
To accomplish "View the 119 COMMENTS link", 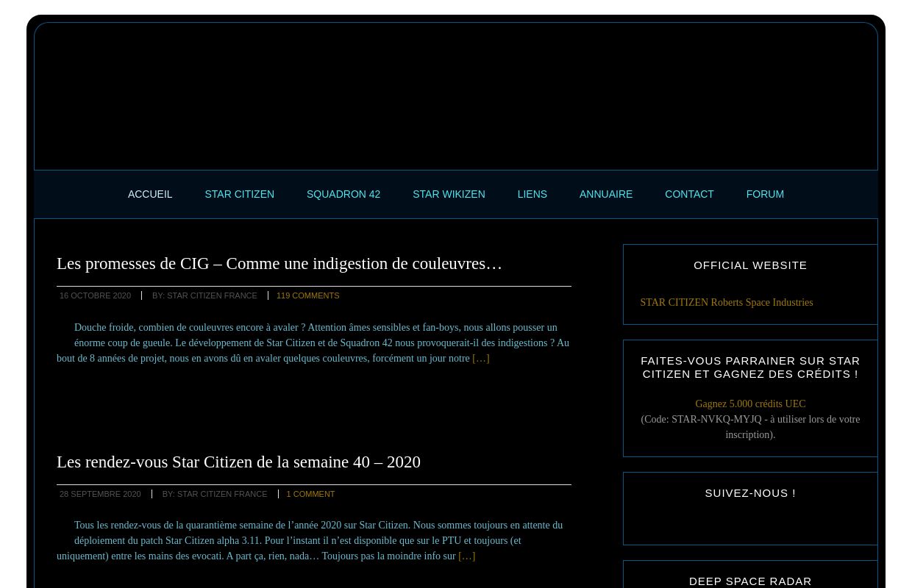I will coord(307,295).
